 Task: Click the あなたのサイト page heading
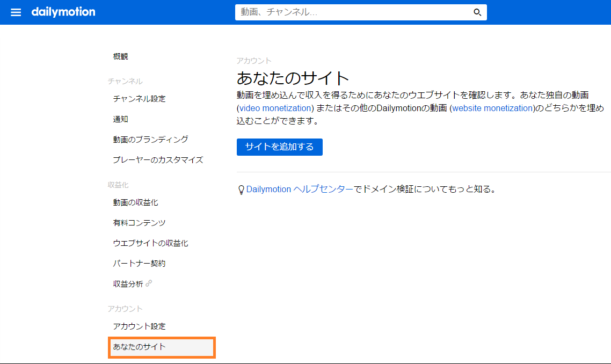293,78
